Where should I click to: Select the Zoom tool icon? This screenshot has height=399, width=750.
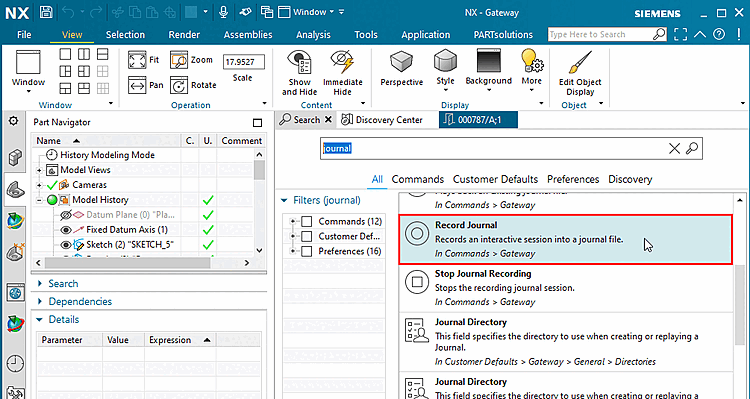click(x=179, y=60)
